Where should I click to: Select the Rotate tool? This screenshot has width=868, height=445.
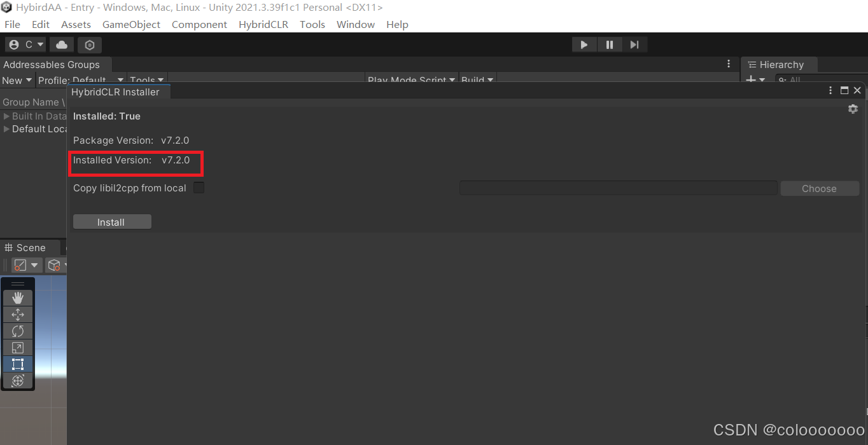[x=18, y=331]
